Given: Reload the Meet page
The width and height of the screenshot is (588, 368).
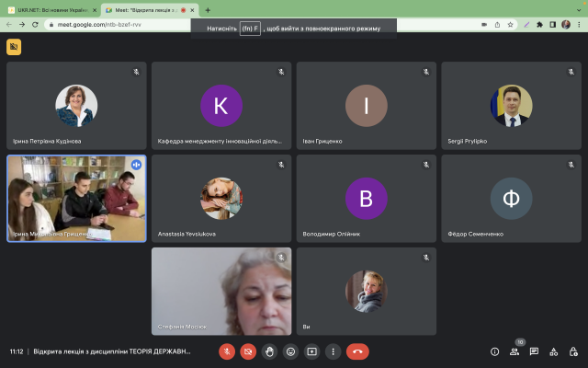Looking at the screenshot, I should pyautogui.click(x=35, y=25).
